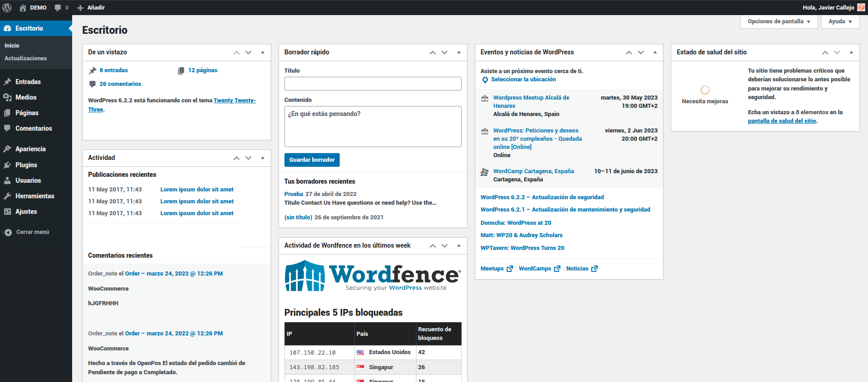Open WordPress 6.2.2 security update news link
868x382 pixels.
pos(542,197)
